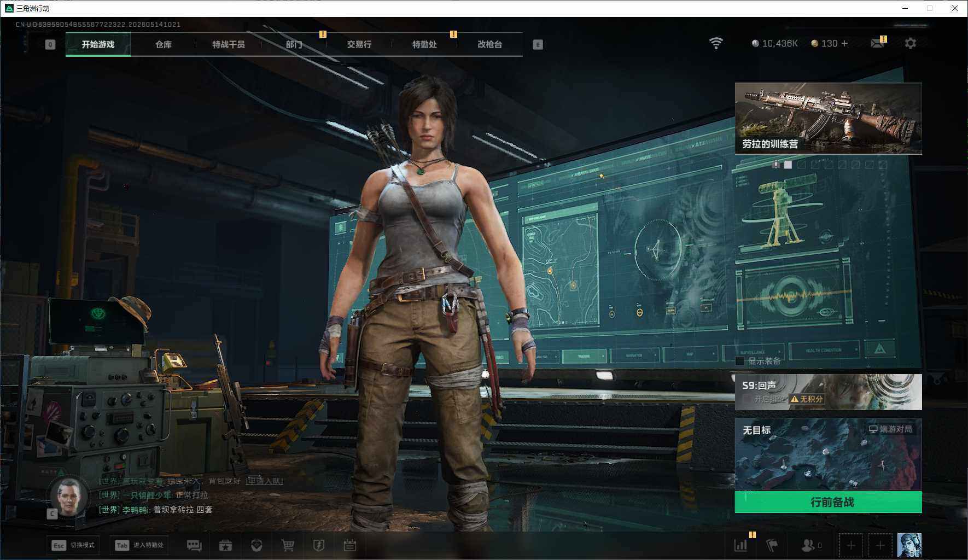Click the plus icon to add currency
Image resolution: width=968 pixels, height=560 pixels.
(x=844, y=43)
